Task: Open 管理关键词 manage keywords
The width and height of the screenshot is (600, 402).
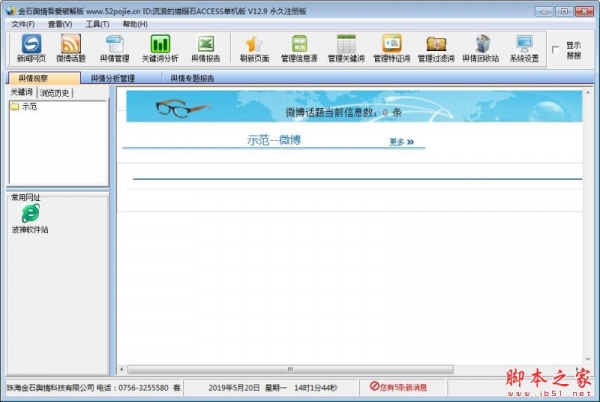Action: (346, 49)
